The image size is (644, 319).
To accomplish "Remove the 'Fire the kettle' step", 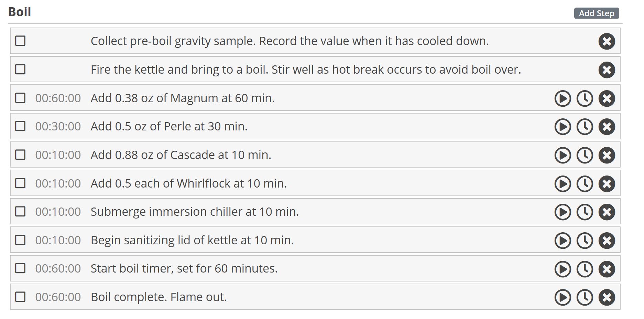I will tap(607, 70).
